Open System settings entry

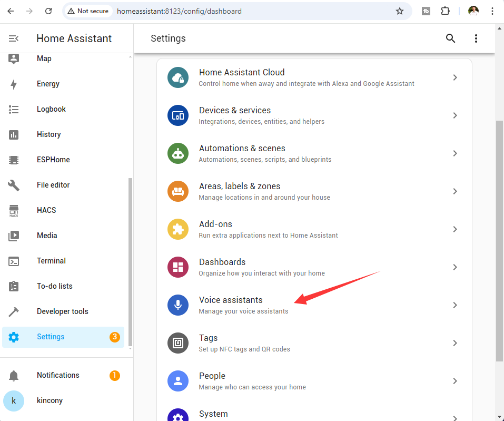pos(314,413)
